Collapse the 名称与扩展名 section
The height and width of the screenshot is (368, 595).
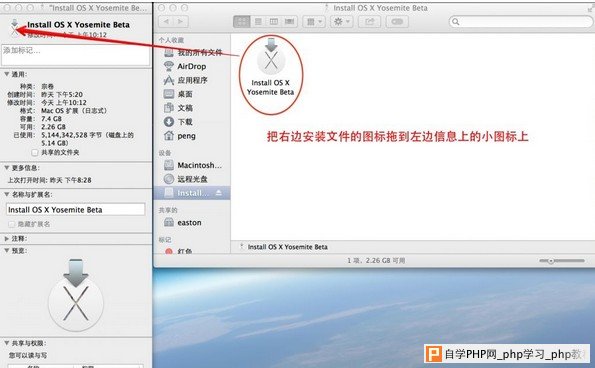click(6, 194)
